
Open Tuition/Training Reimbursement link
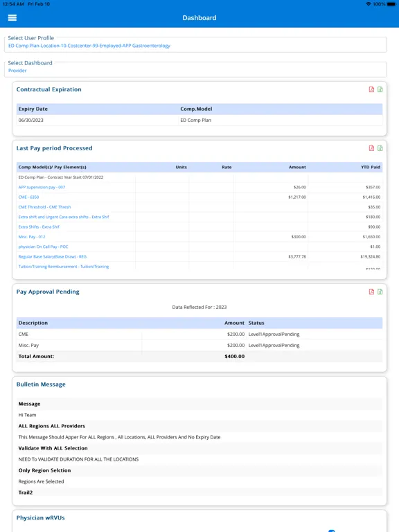pos(64,267)
